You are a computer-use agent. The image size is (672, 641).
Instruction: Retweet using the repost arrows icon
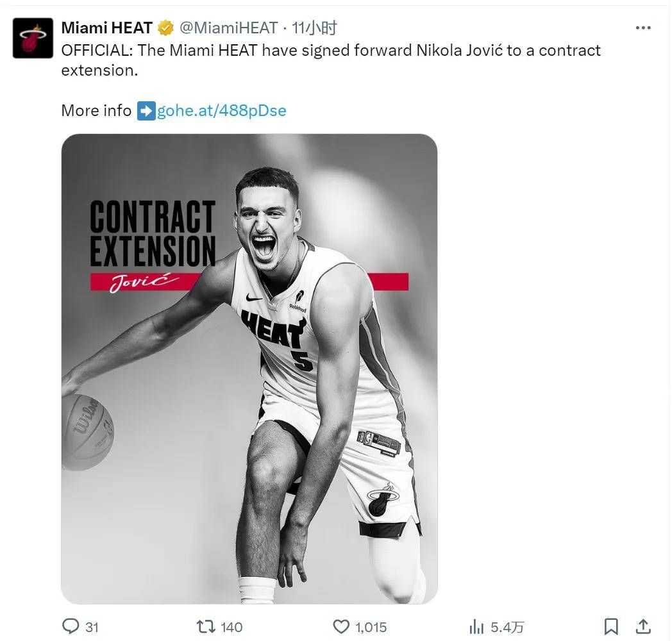coord(206,626)
